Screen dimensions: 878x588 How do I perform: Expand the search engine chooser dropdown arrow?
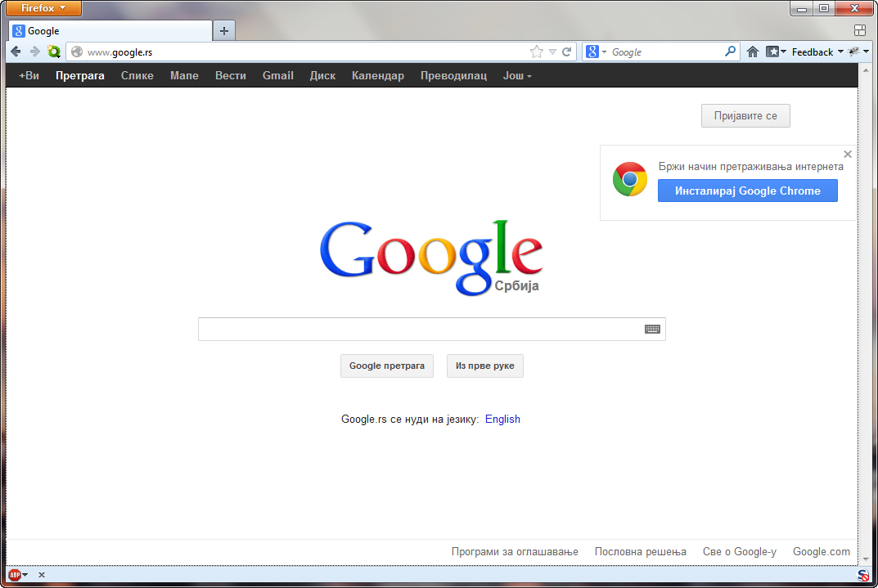pyautogui.click(x=604, y=52)
